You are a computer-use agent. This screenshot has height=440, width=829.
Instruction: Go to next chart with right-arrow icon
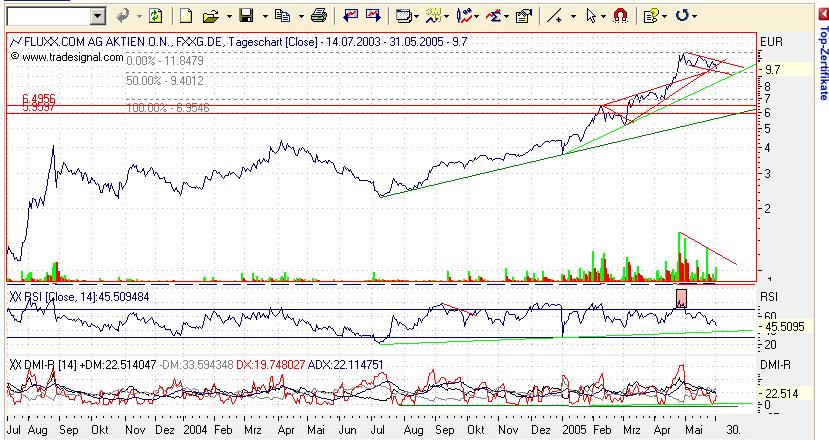tap(373, 16)
